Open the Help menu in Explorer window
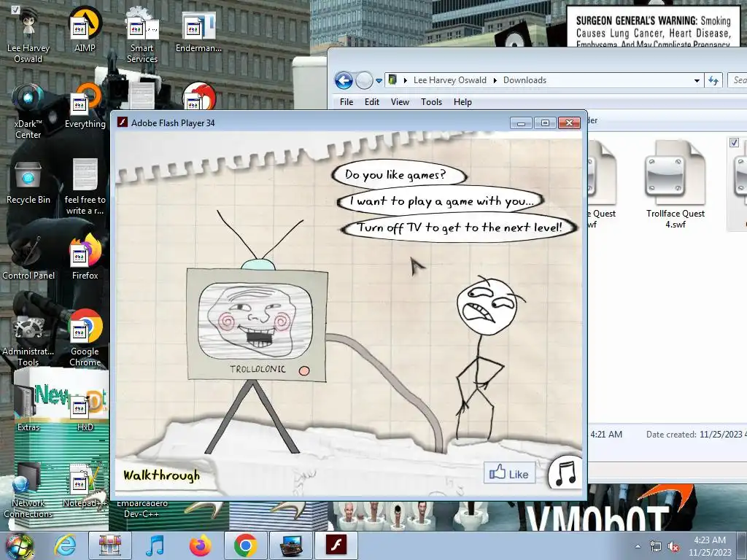This screenshot has height=560, width=747. pos(462,102)
